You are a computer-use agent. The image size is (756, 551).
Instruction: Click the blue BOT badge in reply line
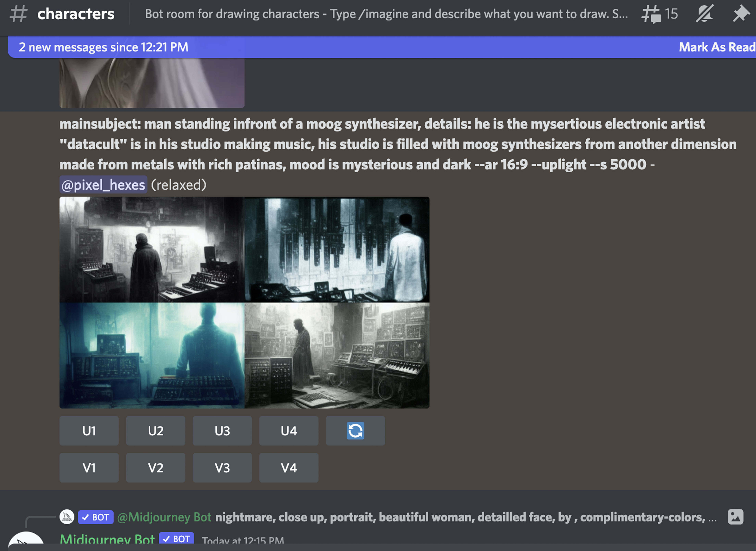click(96, 517)
